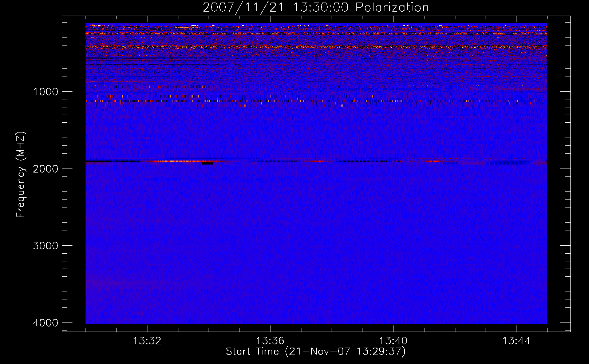Screen dimensions: 589x364
Task: Click the "Start Time (21-Nov-07 13:29:37)" axis label
Action: click(316, 352)
